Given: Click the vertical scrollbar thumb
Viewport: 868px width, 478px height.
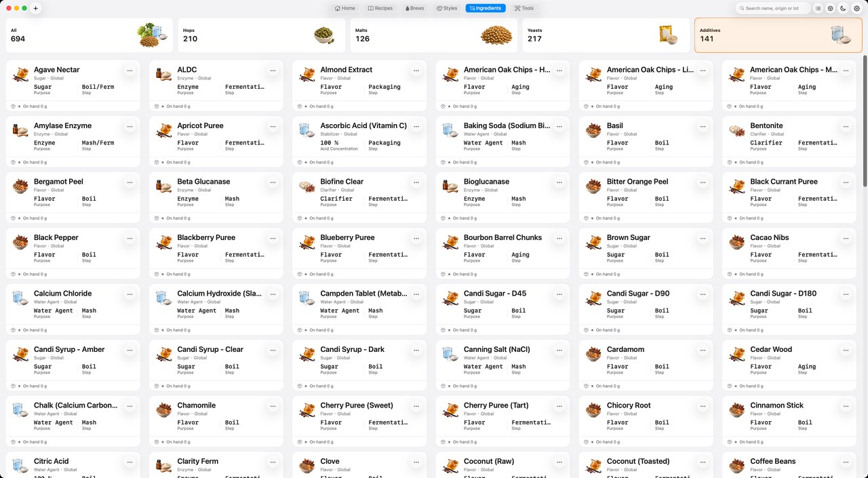Looking at the screenshot, I should click(865, 121).
